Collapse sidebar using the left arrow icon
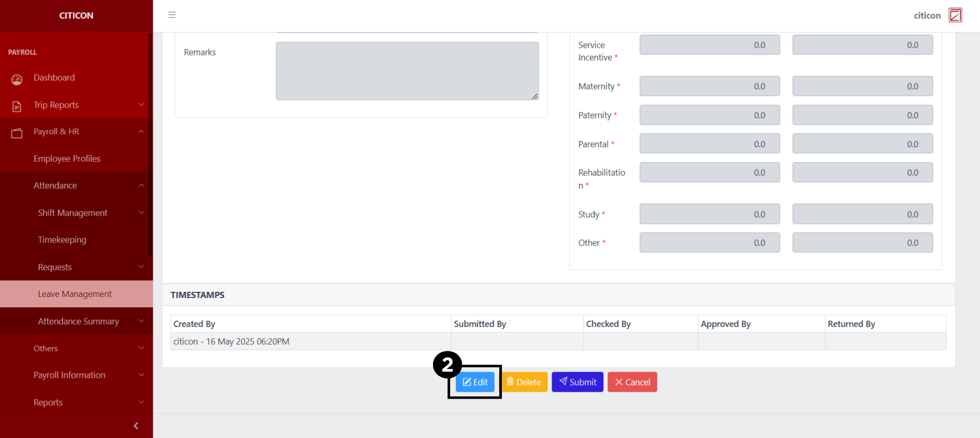Image resolution: width=980 pixels, height=438 pixels. pos(136,426)
